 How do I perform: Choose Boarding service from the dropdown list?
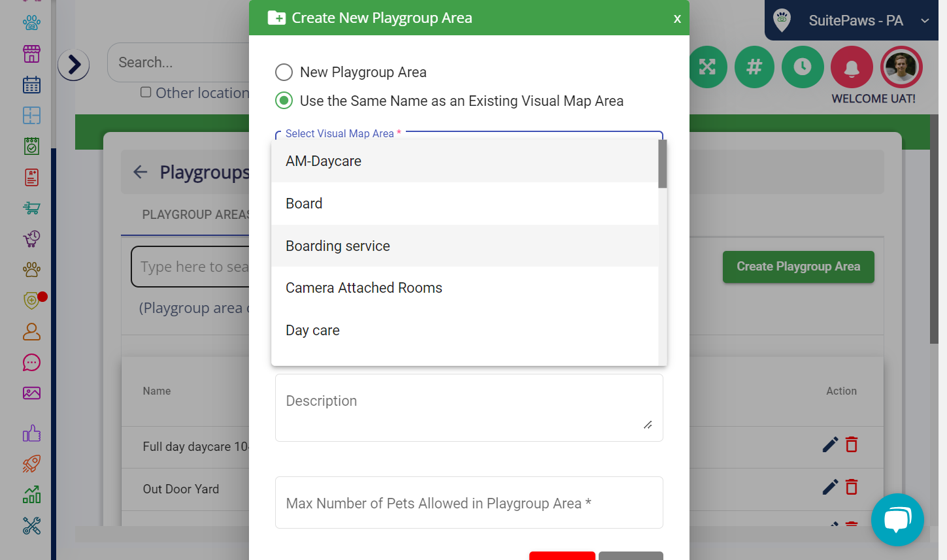point(465,246)
